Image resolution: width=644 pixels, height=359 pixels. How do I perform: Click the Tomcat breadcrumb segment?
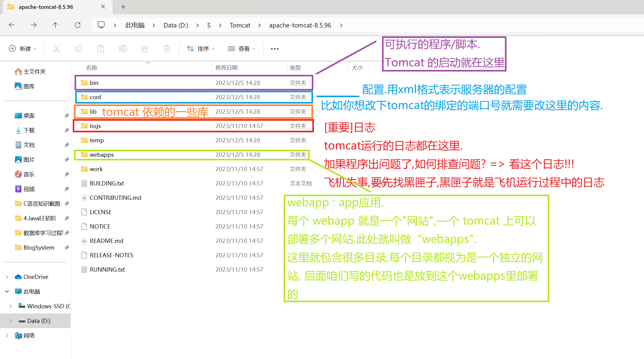(240, 25)
